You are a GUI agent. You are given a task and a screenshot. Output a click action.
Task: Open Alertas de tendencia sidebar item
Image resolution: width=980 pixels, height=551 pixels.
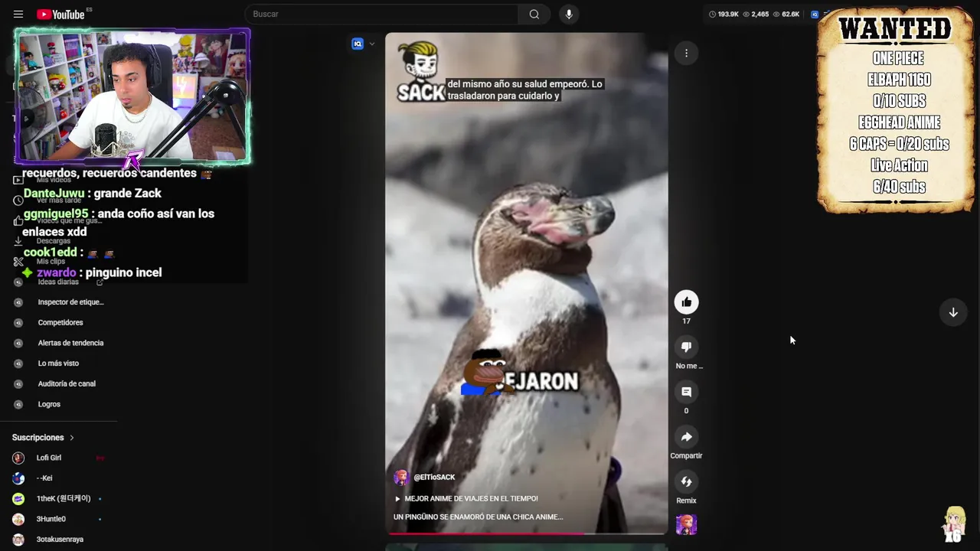(70, 343)
